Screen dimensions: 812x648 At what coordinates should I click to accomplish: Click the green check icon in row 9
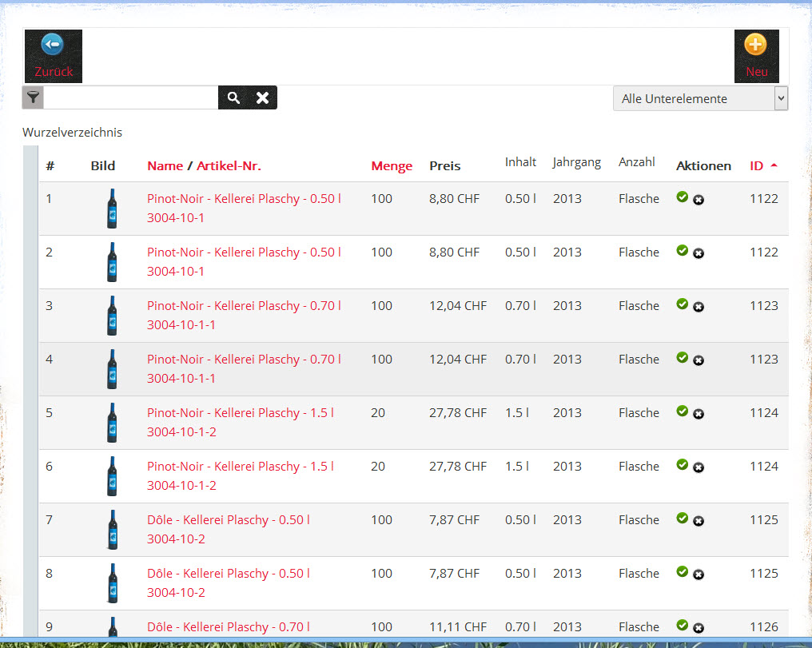click(x=683, y=625)
